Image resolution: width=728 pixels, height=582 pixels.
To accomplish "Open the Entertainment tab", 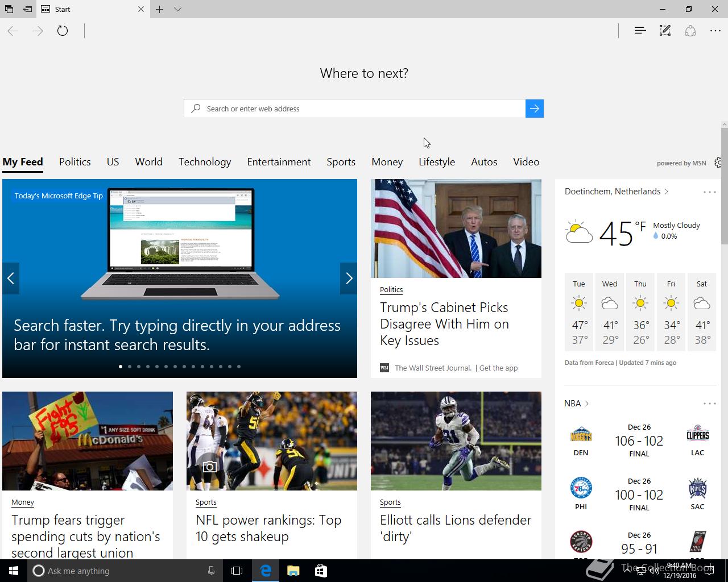I will click(279, 162).
